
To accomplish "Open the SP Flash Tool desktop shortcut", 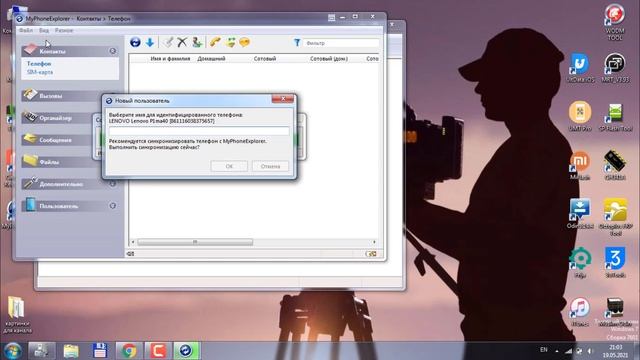I will coord(615,116).
